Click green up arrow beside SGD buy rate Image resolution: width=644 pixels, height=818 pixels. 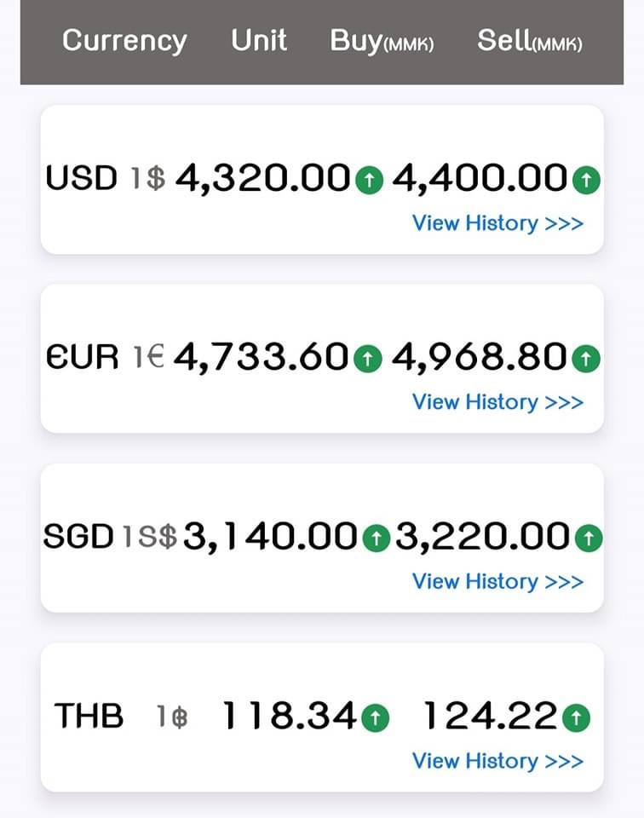(x=376, y=538)
